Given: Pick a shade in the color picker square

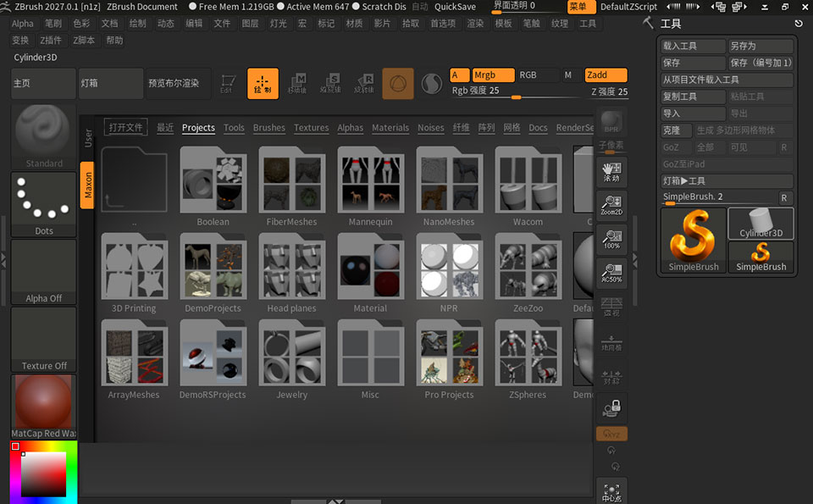Looking at the screenshot, I should coord(43,474).
